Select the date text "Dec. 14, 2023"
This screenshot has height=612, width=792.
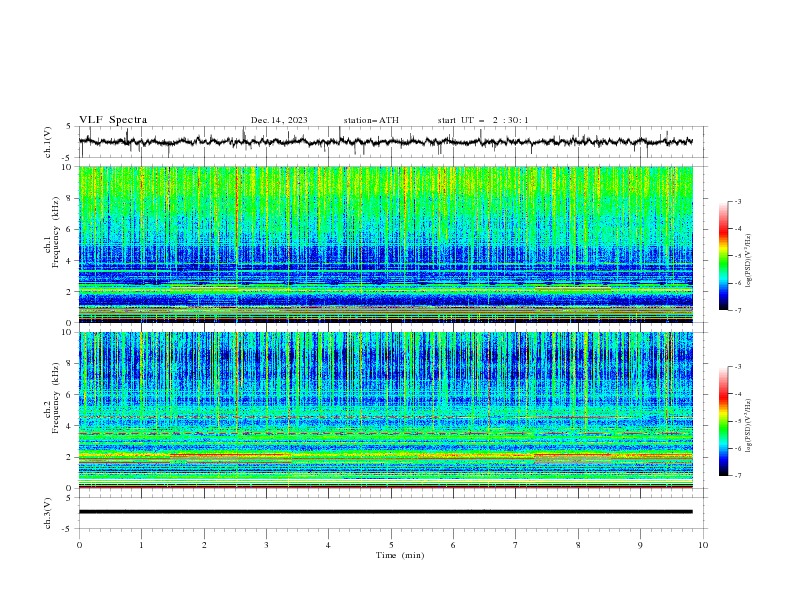[279, 120]
